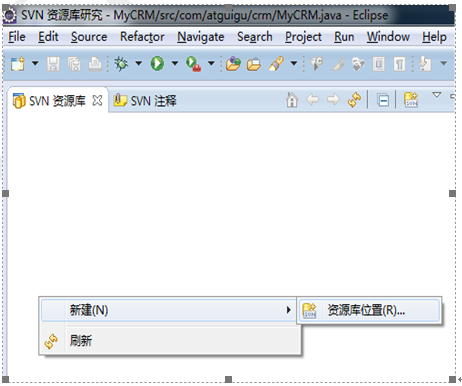This screenshot has width=462, height=386.
Task: Click the Save toolbar icon
Action: [x=53, y=64]
